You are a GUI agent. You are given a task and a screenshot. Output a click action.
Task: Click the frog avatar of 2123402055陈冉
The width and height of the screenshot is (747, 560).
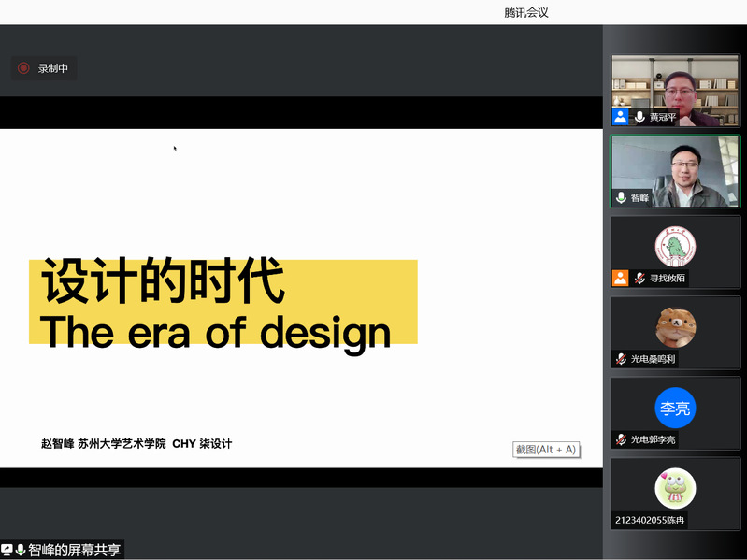coord(675,489)
